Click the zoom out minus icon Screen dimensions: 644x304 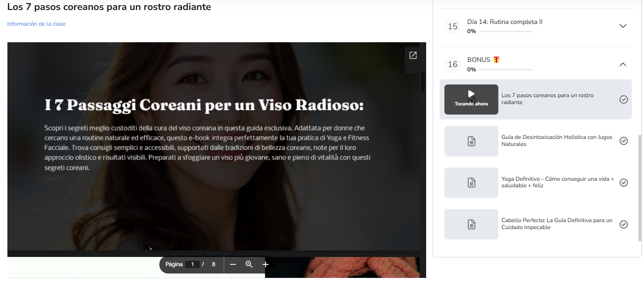coord(233,264)
